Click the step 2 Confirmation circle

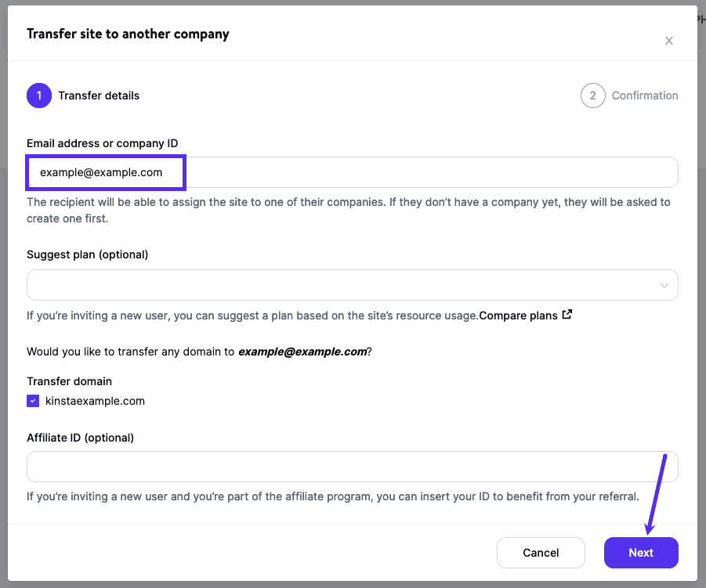pyautogui.click(x=593, y=96)
